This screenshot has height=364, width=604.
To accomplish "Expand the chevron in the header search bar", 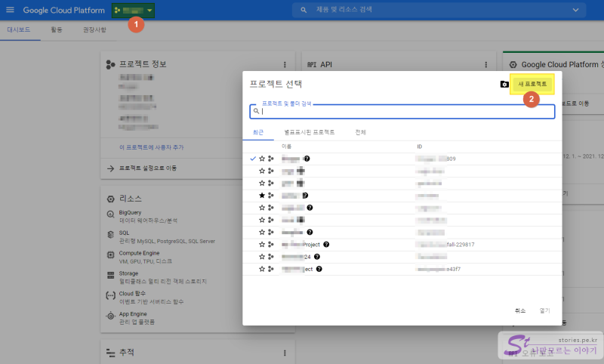I will click(x=575, y=10).
